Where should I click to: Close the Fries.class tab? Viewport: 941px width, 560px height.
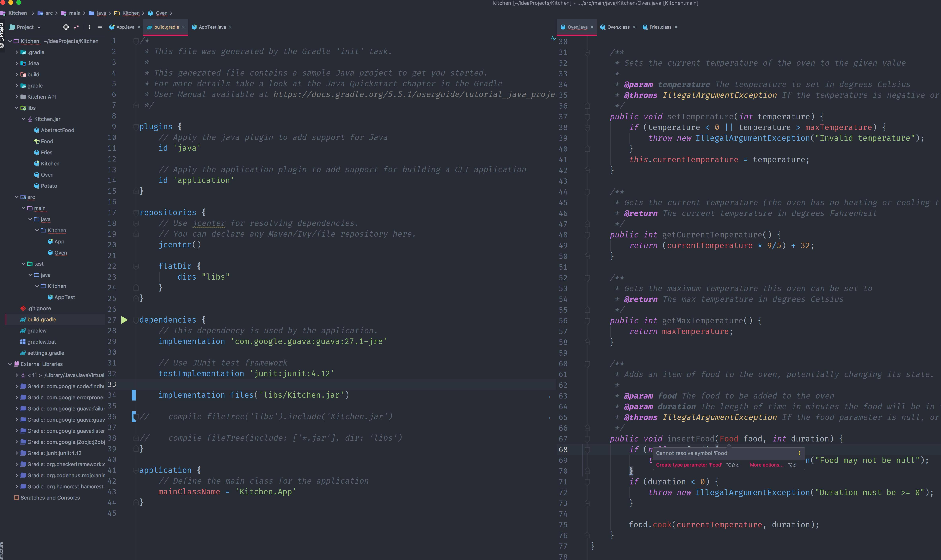tap(676, 27)
